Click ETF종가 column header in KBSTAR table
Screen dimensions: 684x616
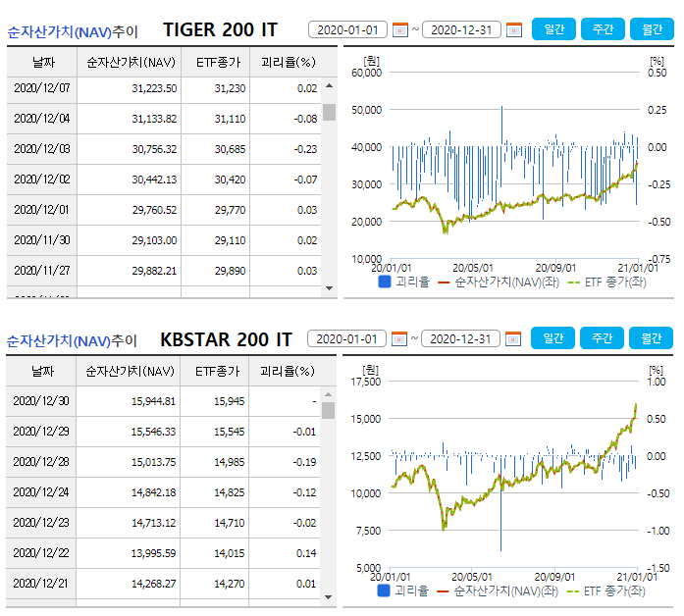pos(215,372)
